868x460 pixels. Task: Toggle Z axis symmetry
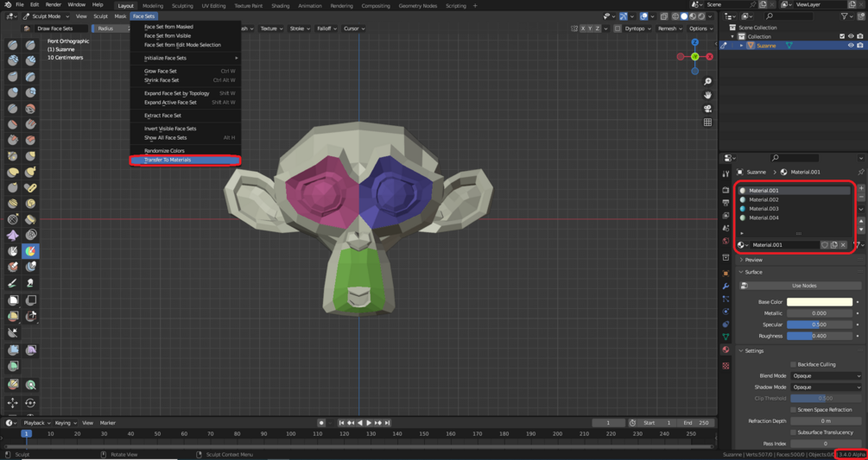[598, 28]
